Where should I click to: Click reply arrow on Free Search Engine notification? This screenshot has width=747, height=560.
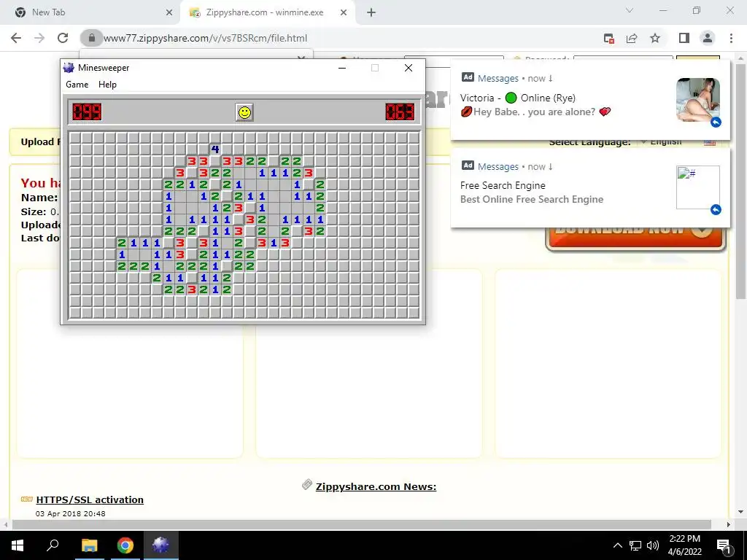[x=716, y=209]
